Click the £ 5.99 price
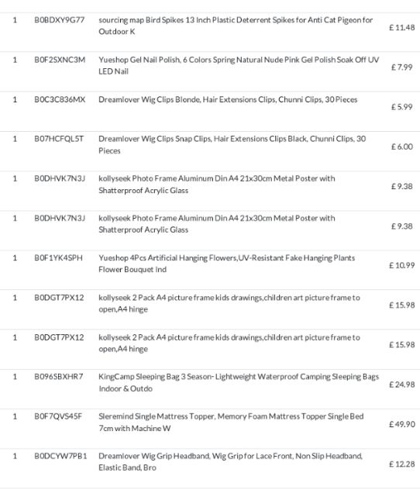This screenshot has height=504, width=420. 401,107
